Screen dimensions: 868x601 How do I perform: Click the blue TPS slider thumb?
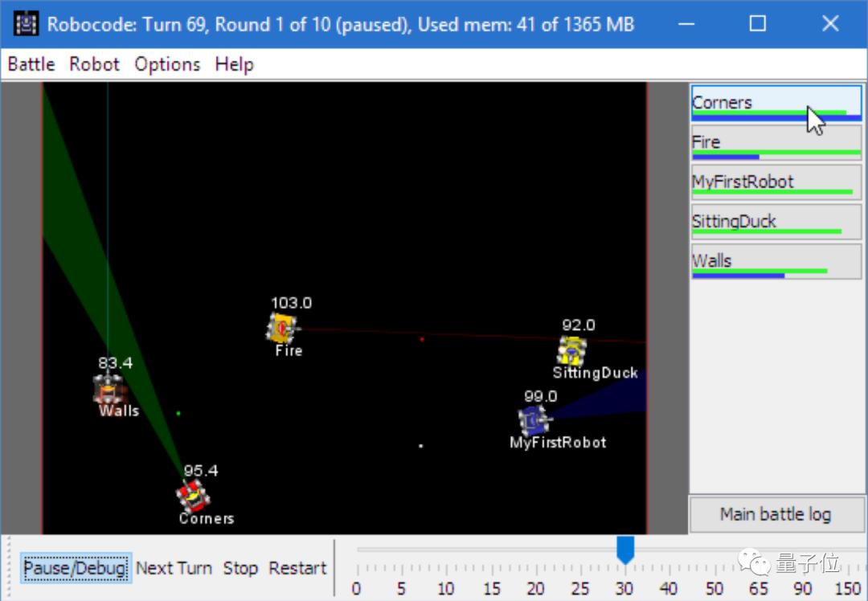pyautogui.click(x=625, y=550)
